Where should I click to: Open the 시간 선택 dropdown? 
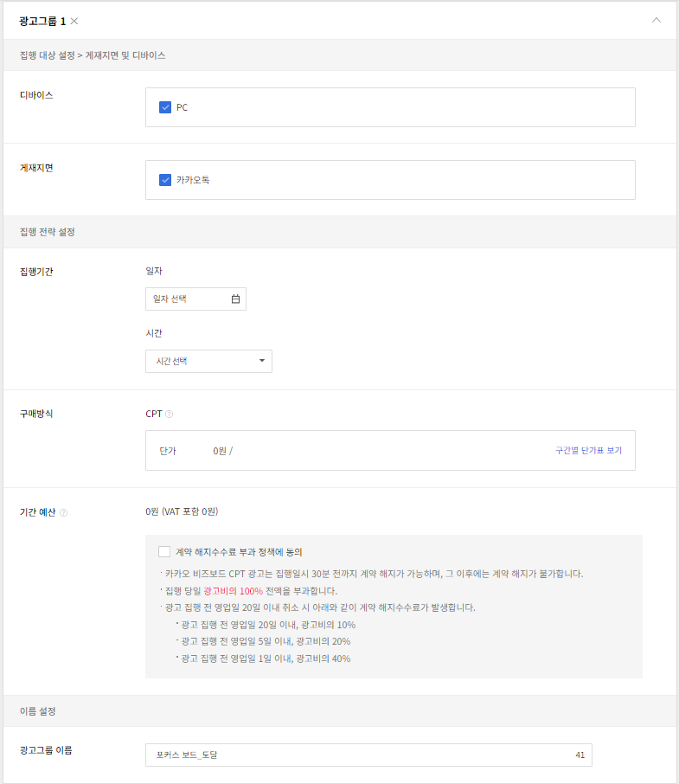tap(208, 361)
